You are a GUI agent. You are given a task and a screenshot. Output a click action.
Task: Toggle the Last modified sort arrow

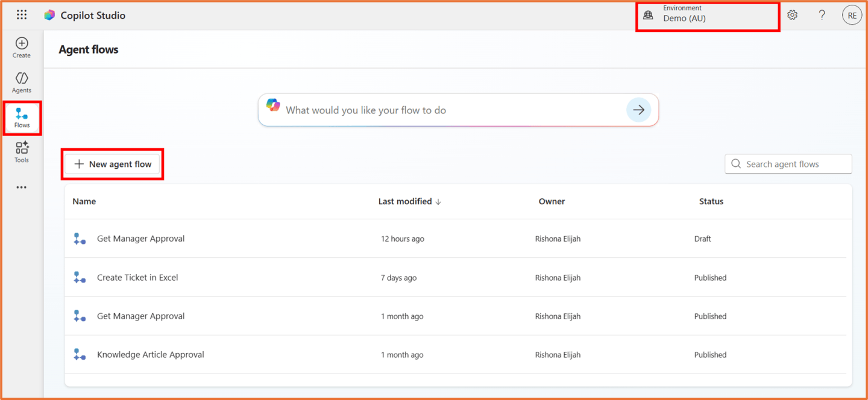438,202
